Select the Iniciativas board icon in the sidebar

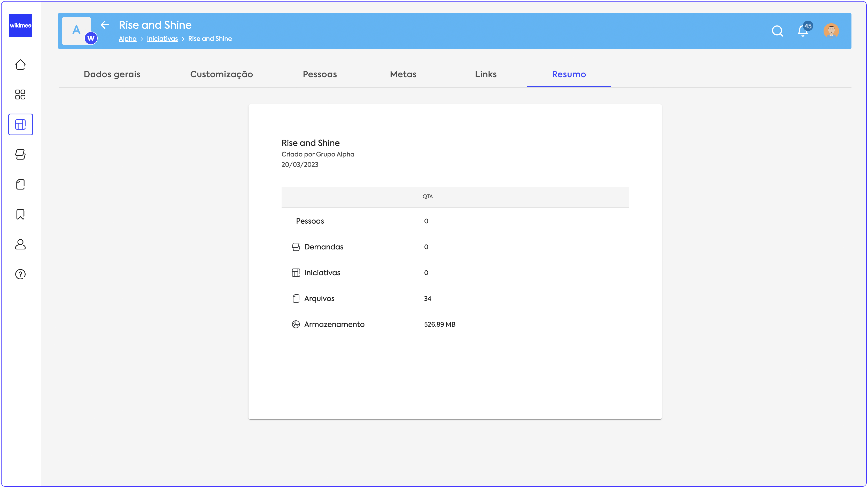pos(21,125)
